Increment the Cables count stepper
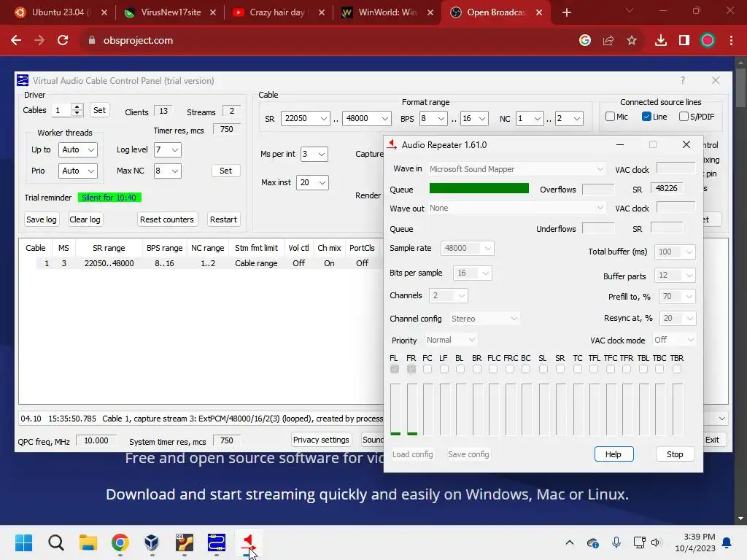747x560 pixels. [77, 106]
